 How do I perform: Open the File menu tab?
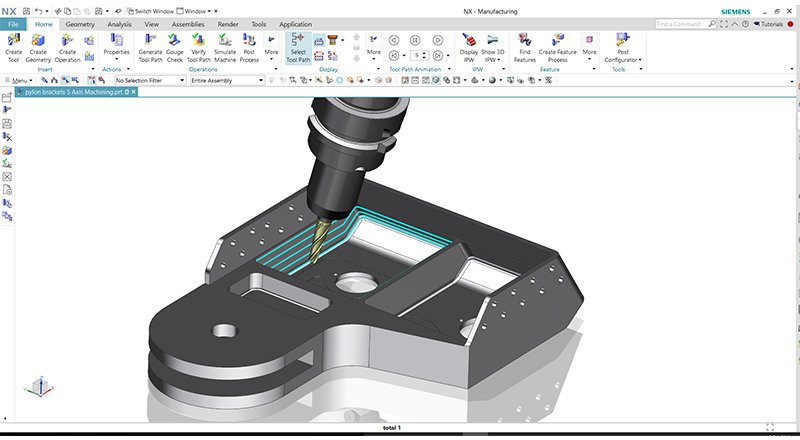pyautogui.click(x=13, y=24)
